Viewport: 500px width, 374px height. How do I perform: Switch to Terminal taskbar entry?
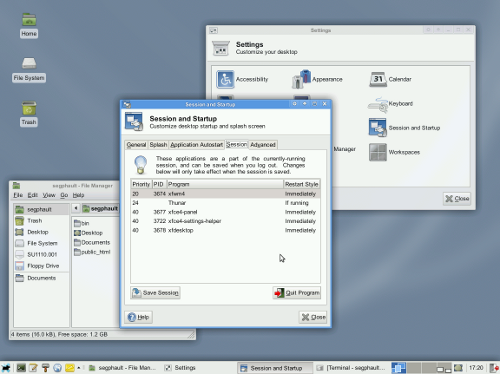point(352,368)
